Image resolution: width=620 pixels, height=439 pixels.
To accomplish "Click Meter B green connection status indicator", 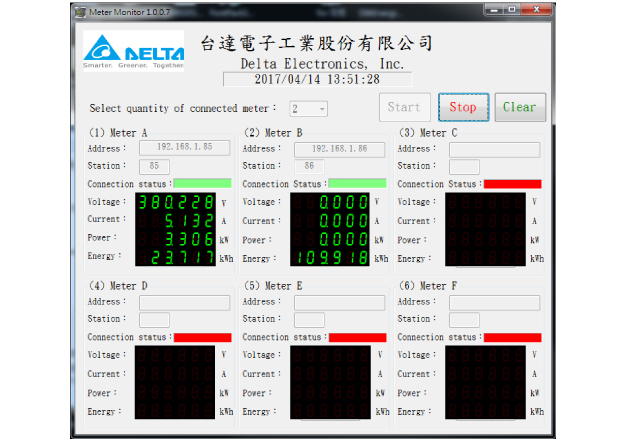I will point(357,183).
